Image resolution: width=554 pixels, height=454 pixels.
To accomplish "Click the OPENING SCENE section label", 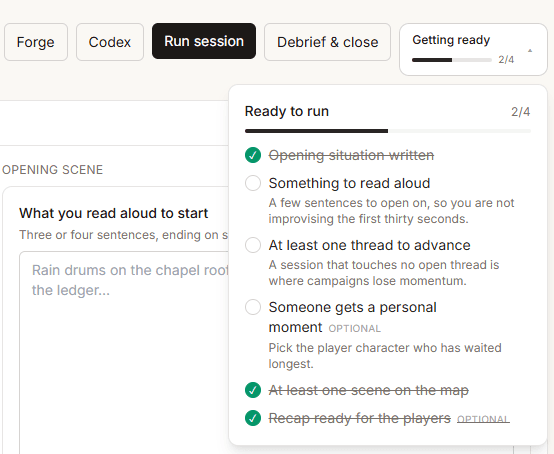I will click(52, 170).
